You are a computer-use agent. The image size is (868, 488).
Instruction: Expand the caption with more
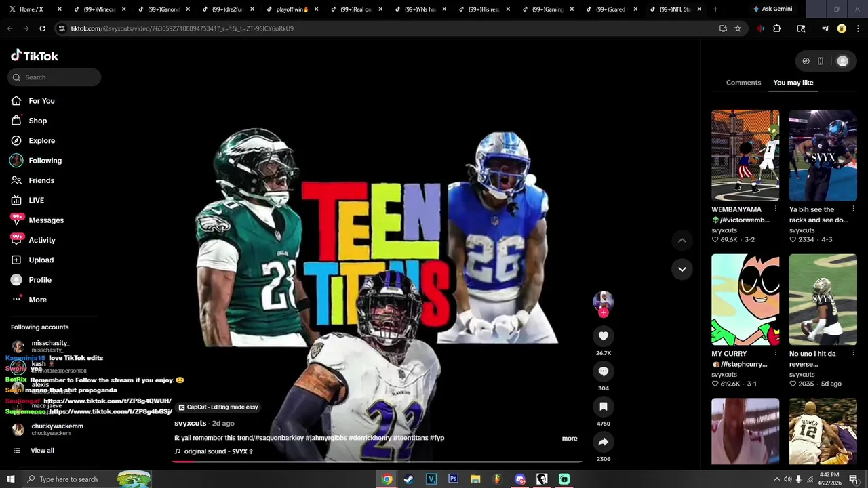point(570,439)
